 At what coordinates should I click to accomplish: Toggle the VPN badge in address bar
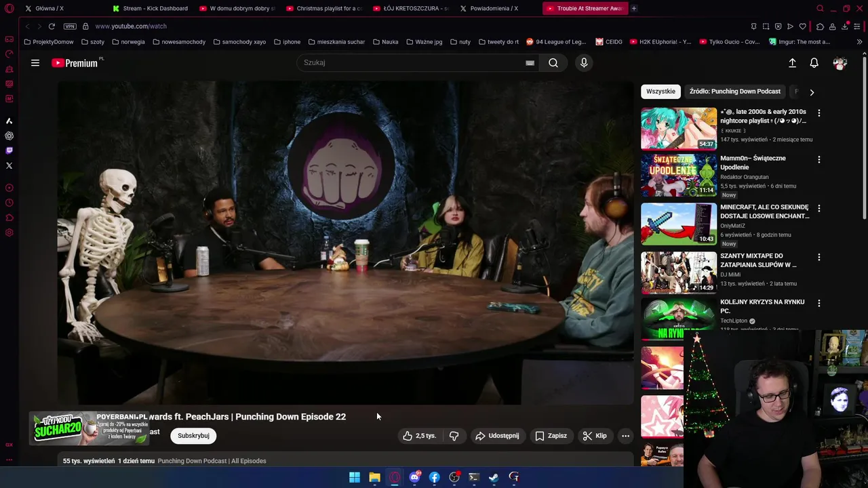click(x=70, y=26)
